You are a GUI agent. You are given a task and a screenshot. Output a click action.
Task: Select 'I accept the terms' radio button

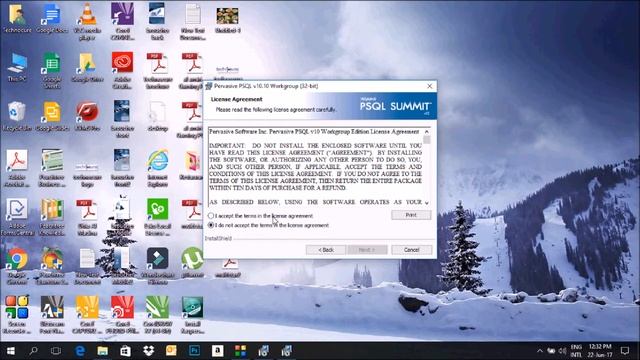click(x=211, y=216)
